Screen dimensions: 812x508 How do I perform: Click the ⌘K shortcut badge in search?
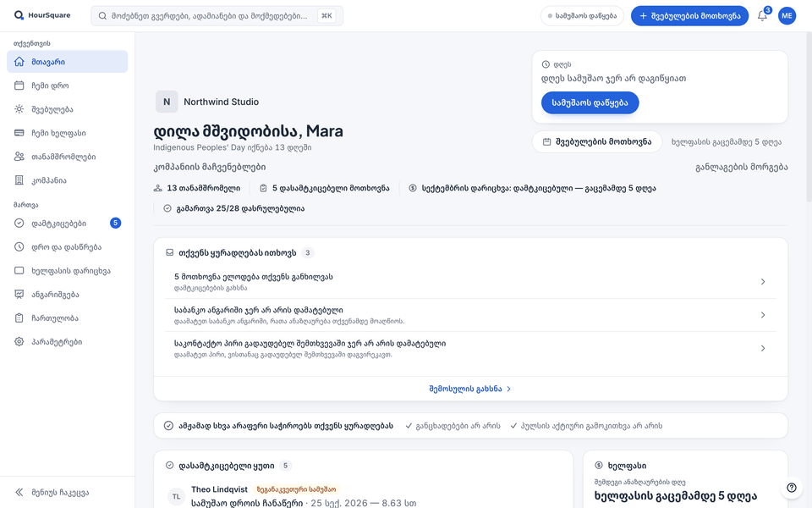point(326,16)
